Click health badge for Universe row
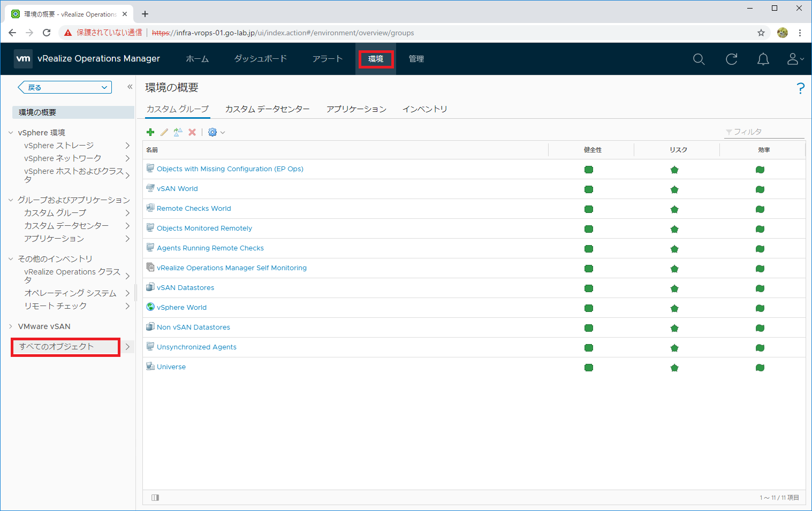This screenshot has width=812, height=511. [x=589, y=368]
